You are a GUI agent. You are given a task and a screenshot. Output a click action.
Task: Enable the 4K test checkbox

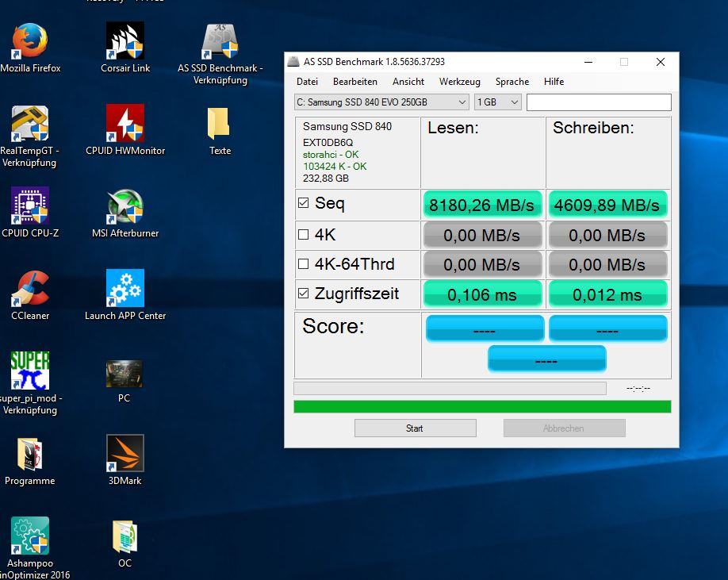click(303, 235)
